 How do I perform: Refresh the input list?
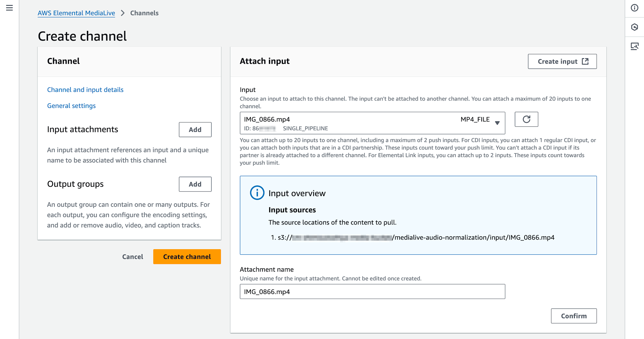(x=526, y=119)
